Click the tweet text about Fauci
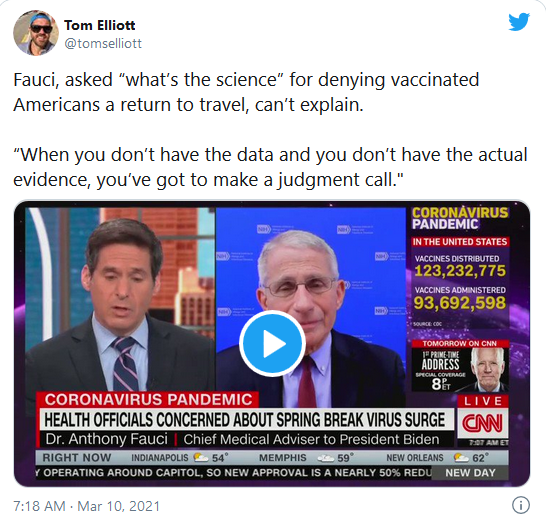The image size is (546, 522). [246, 92]
